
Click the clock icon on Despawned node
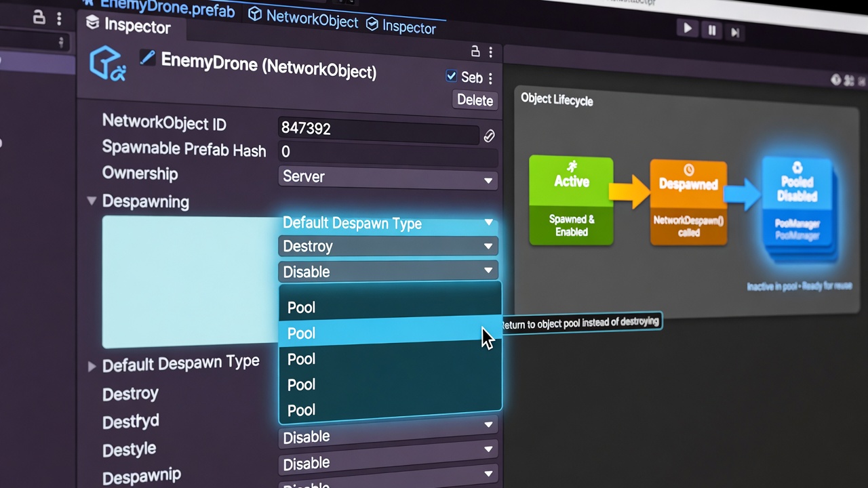[689, 169]
